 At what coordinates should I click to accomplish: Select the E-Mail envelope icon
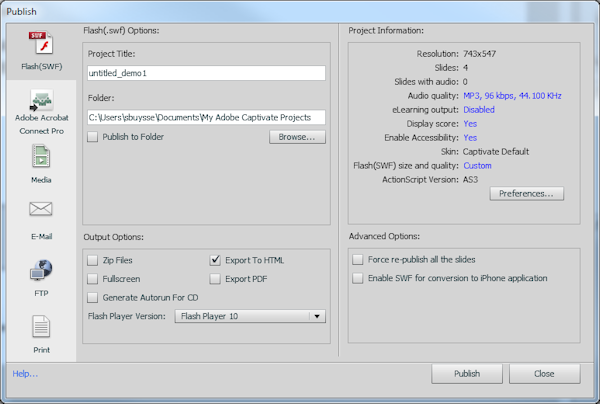[x=40, y=210]
